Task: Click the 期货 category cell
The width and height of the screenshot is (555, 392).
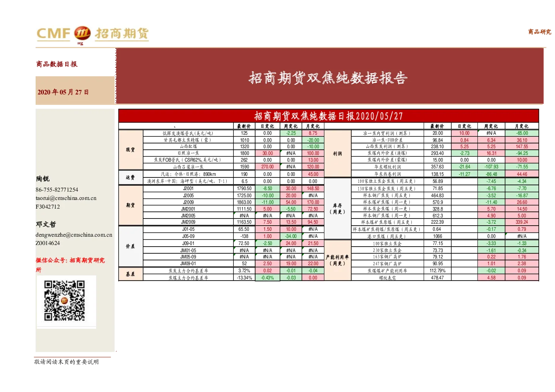Action: coord(131,205)
